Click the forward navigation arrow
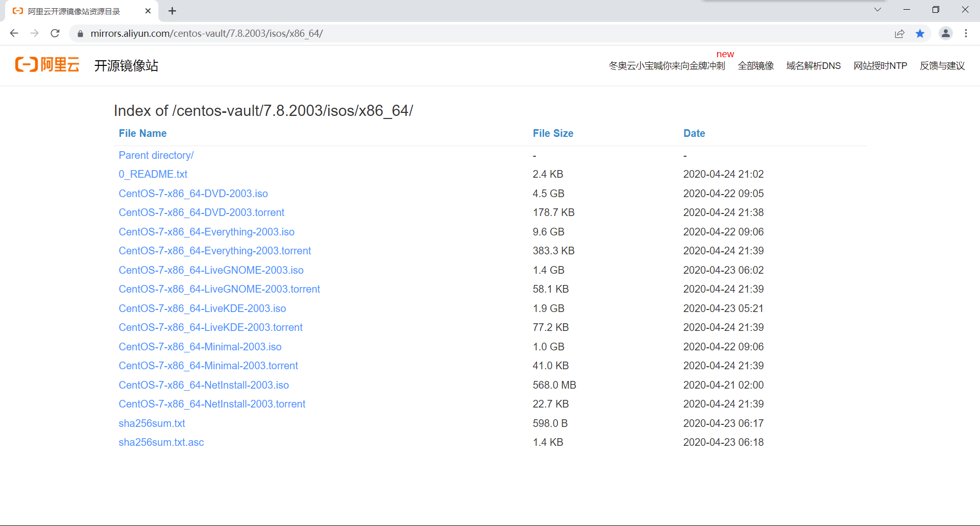This screenshot has width=980, height=526. pyautogui.click(x=34, y=33)
